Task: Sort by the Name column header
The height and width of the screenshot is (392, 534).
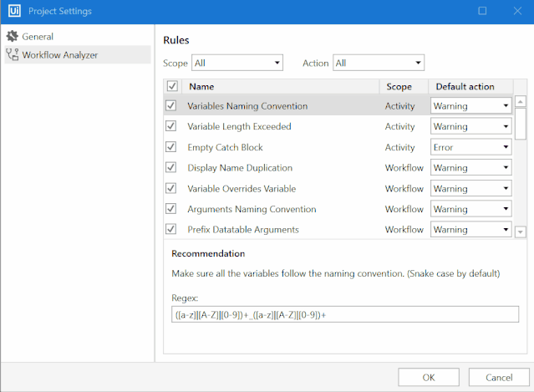Action: pos(281,86)
